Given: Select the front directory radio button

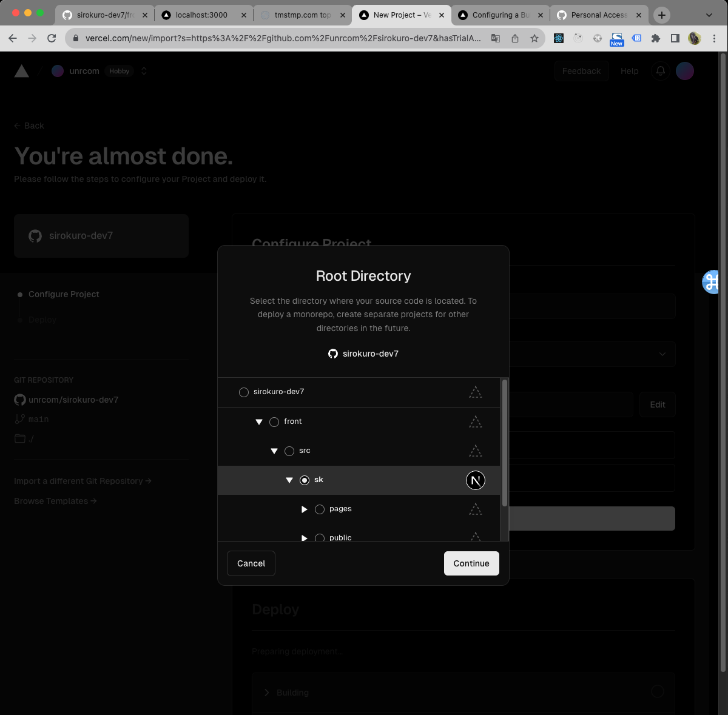Looking at the screenshot, I should [x=274, y=422].
